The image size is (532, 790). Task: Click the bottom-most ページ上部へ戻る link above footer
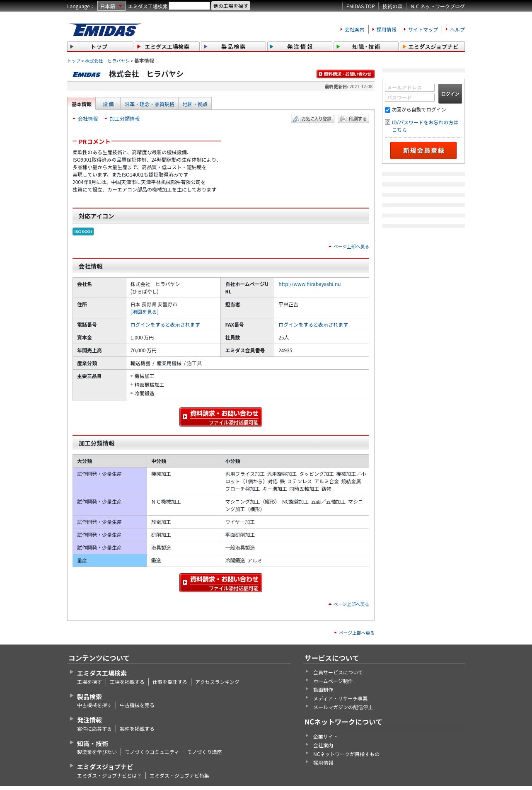tap(356, 633)
